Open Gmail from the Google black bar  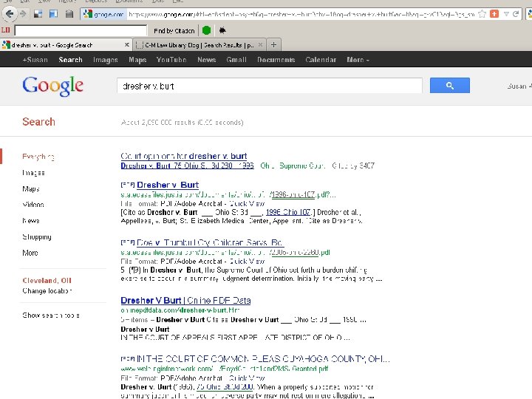pyautogui.click(x=236, y=60)
